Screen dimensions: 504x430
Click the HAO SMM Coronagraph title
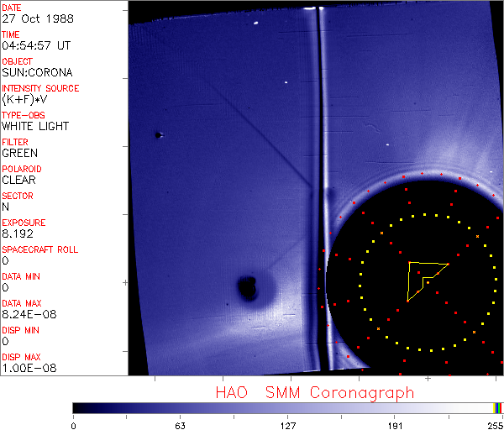click(314, 392)
